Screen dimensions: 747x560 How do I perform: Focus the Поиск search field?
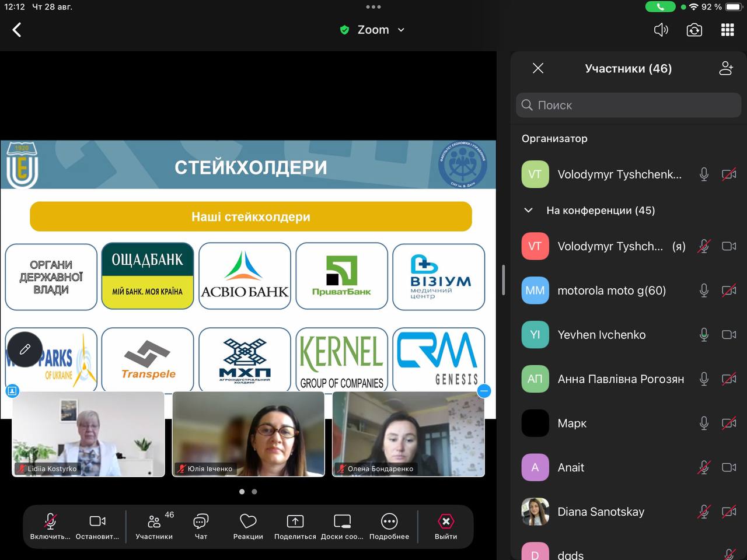(x=628, y=105)
